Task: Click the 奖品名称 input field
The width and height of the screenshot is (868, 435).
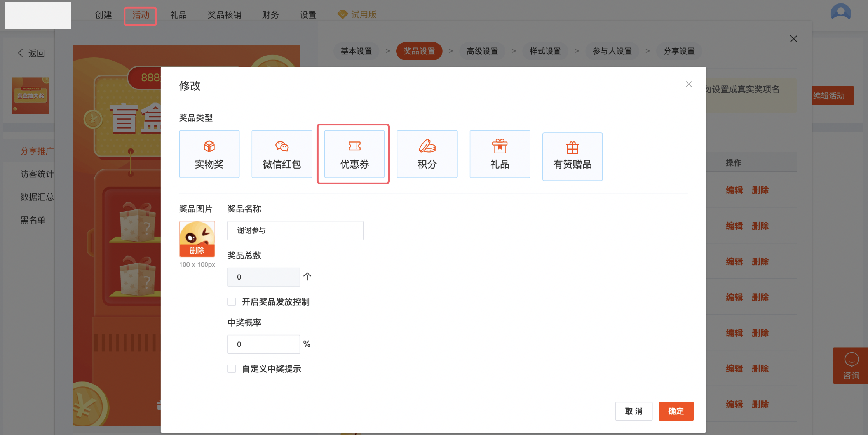Action: click(x=295, y=231)
